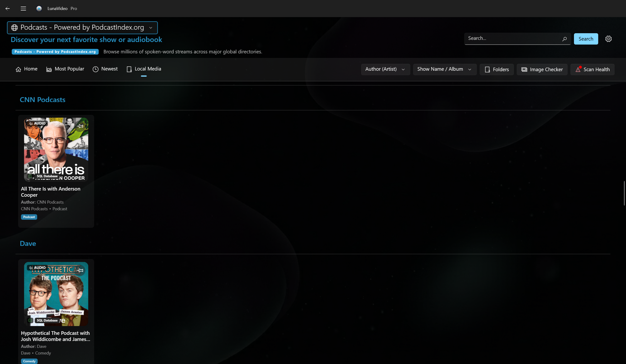Click SQL Database badge on All There Is

tap(47, 176)
